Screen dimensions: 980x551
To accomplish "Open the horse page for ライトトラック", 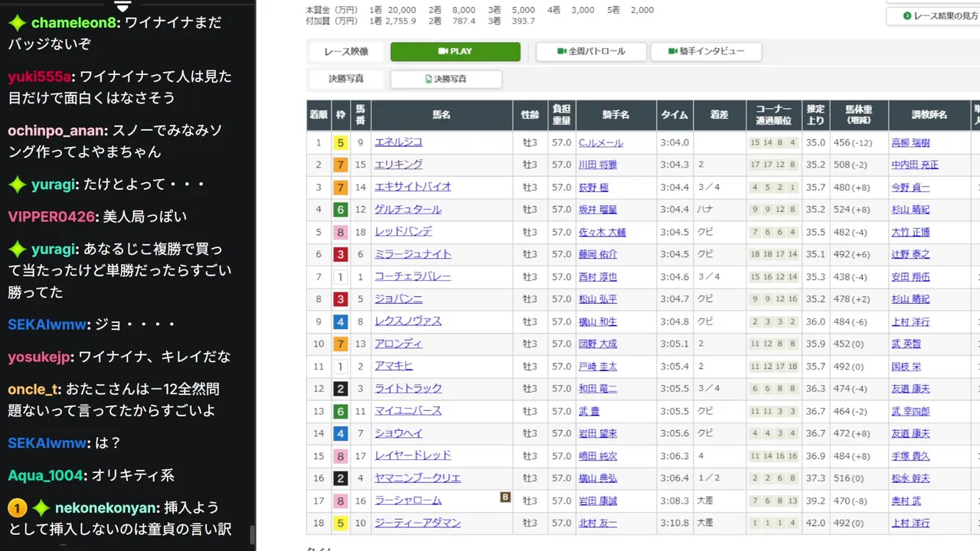I will pyautogui.click(x=408, y=388).
